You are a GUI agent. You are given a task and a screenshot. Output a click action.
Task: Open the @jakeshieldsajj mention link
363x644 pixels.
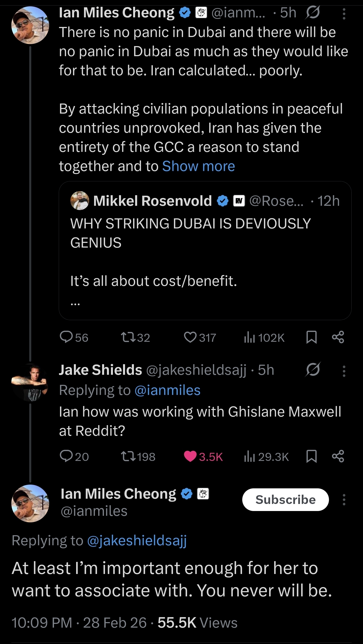(137, 540)
